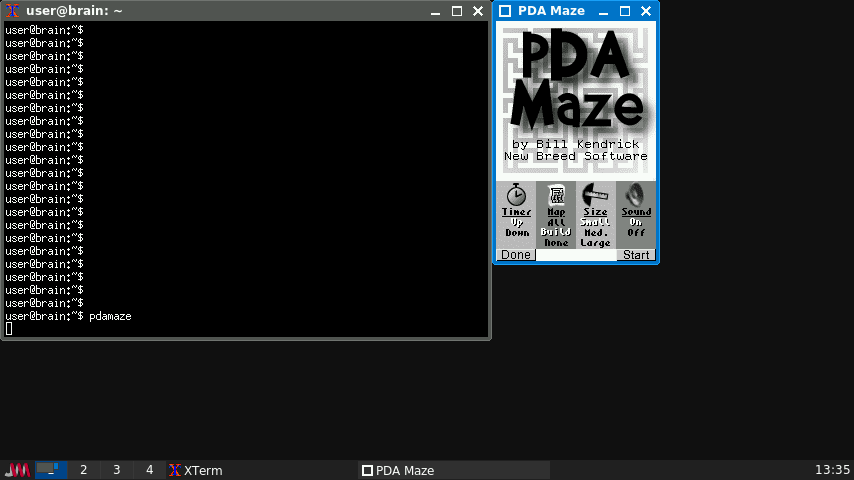Click the Map scroll icon
The image size is (854, 480).
[x=556, y=194]
